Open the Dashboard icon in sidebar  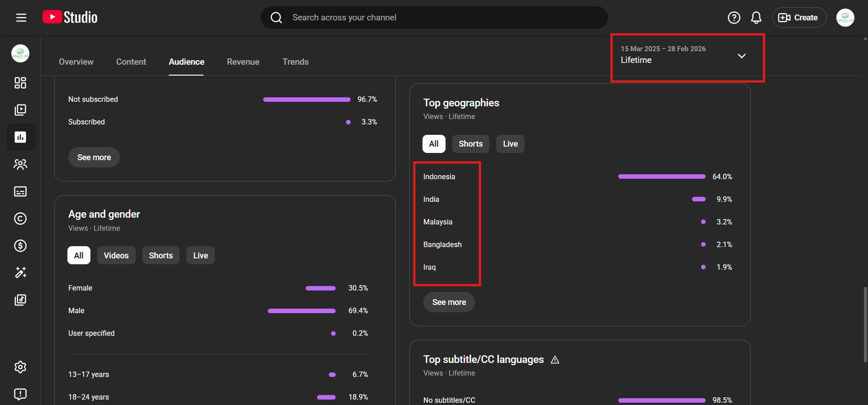click(20, 83)
